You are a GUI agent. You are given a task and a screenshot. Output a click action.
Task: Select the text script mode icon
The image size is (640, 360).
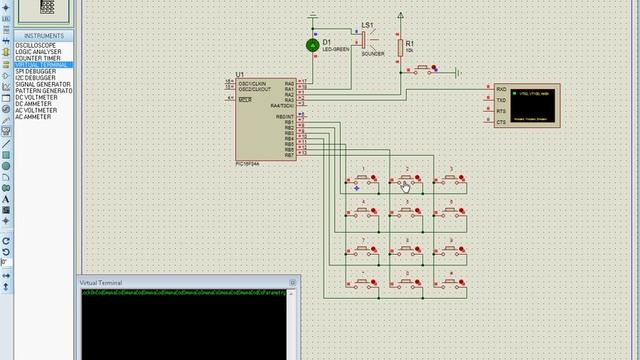6,30
